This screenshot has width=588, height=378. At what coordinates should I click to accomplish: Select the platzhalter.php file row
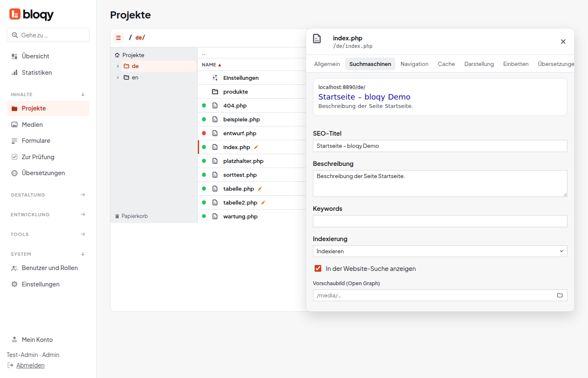point(252,161)
